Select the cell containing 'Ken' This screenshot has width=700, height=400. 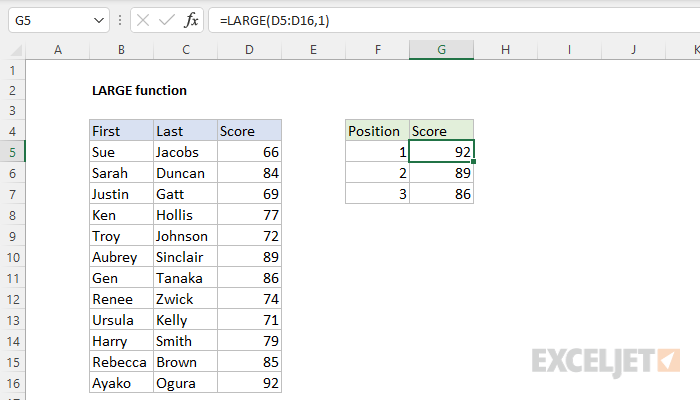coord(121,215)
